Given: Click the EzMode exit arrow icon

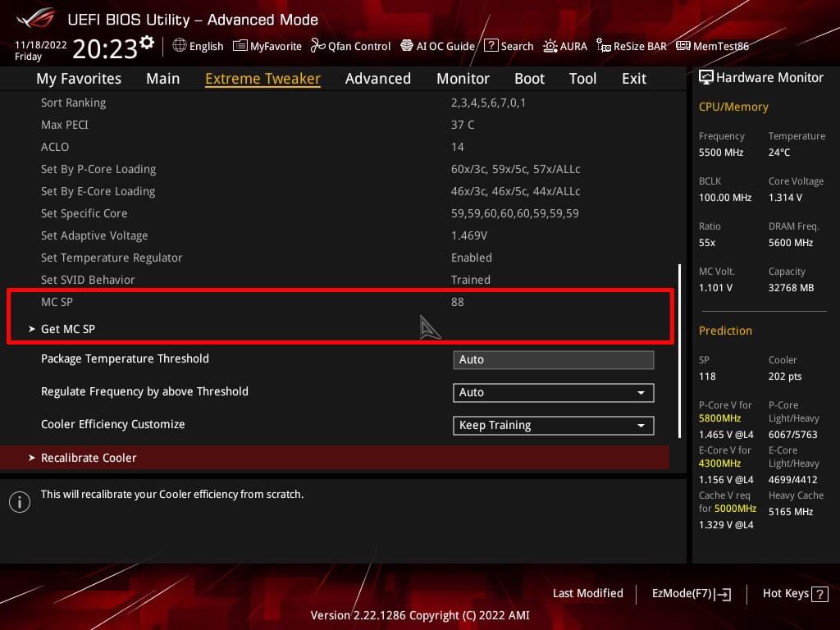Looking at the screenshot, I should [x=723, y=594].
